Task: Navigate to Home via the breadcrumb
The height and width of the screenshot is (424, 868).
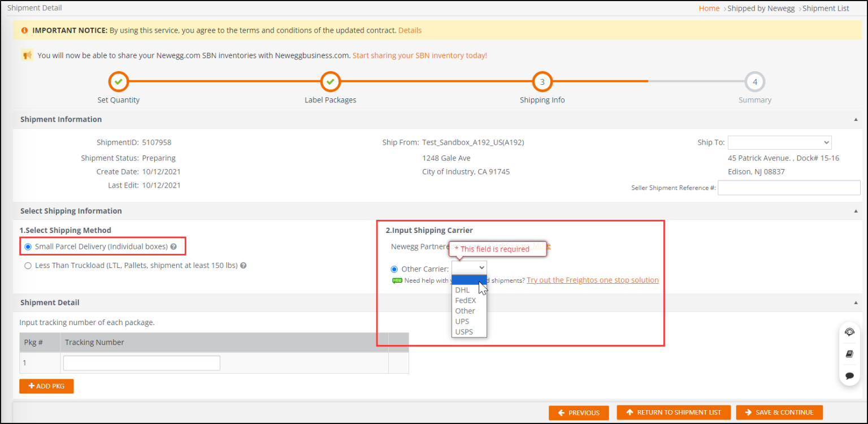Action: (x=709, y=8)
